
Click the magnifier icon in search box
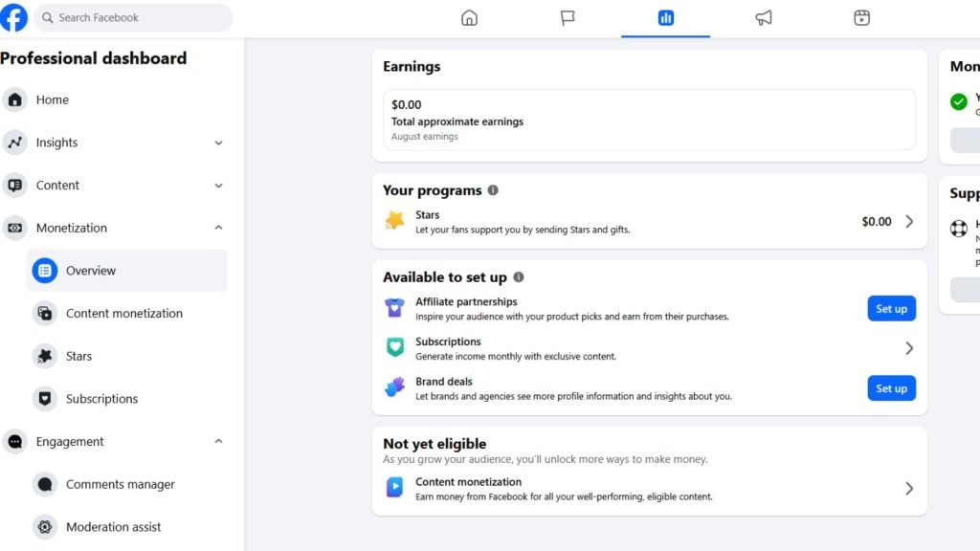coord(48,17)
